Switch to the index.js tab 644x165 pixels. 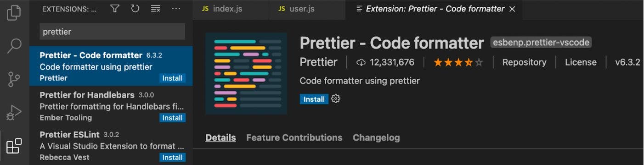[x=222, y=9]
